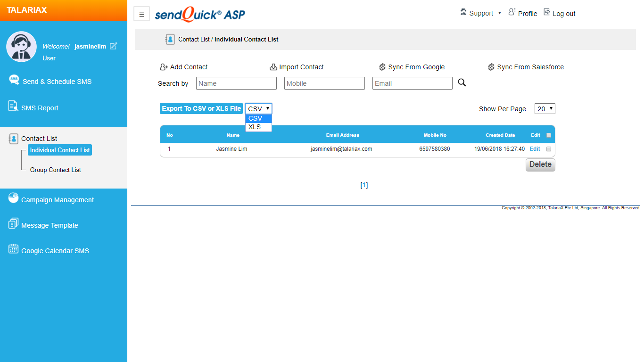Click the TALARIAX header title
Viewport: 644px width, 362px height.
coord(27,10)
